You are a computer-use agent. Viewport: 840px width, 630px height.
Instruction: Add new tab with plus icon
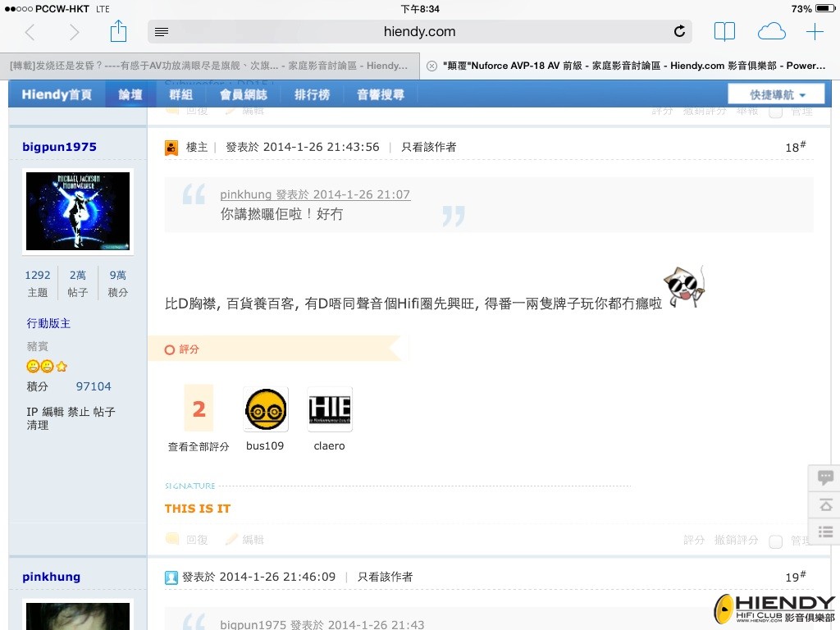pos(815,32)
